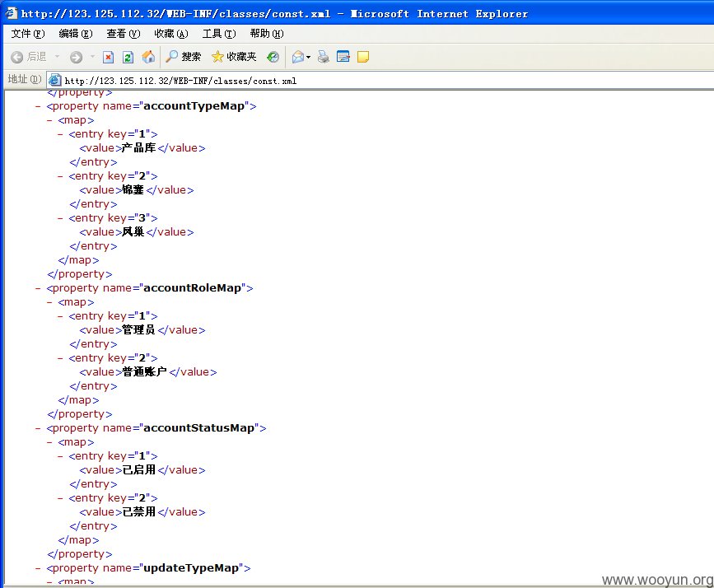Open the 编辑(E) menu

tap(76, 34)
